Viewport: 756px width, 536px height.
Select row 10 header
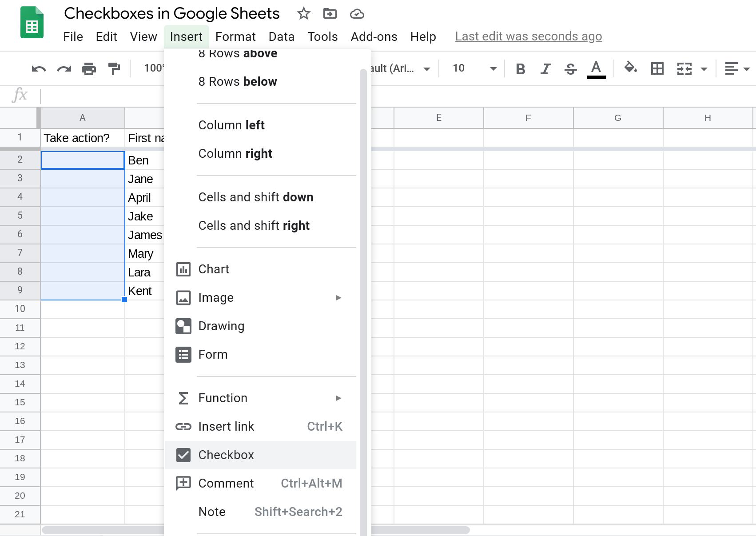20,309
